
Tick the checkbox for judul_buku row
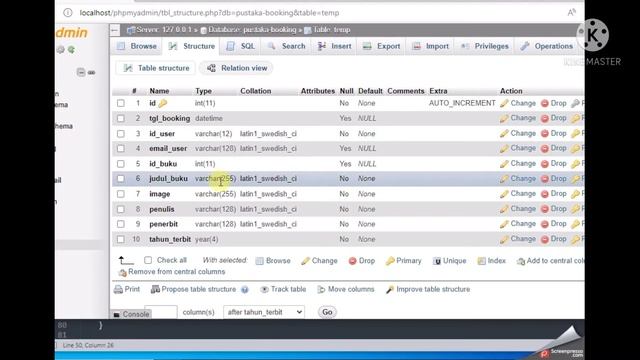click(x=121, y=179)
